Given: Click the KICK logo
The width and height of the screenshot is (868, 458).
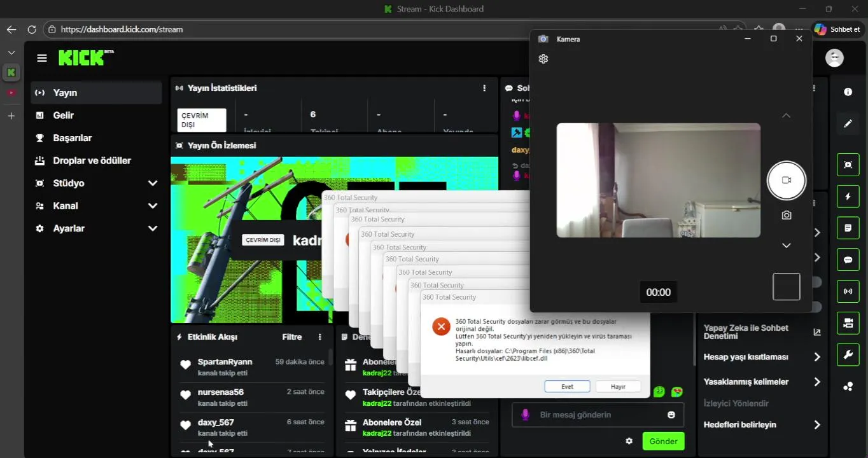Looking at the screenshot, I should tap(86, 58).
